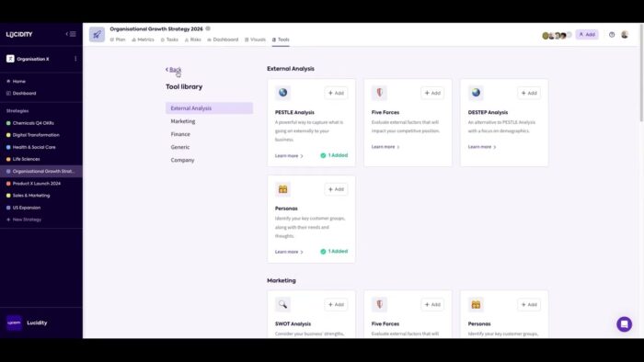
Task: Click the rocket strategy icon
Action: point(97,34)
